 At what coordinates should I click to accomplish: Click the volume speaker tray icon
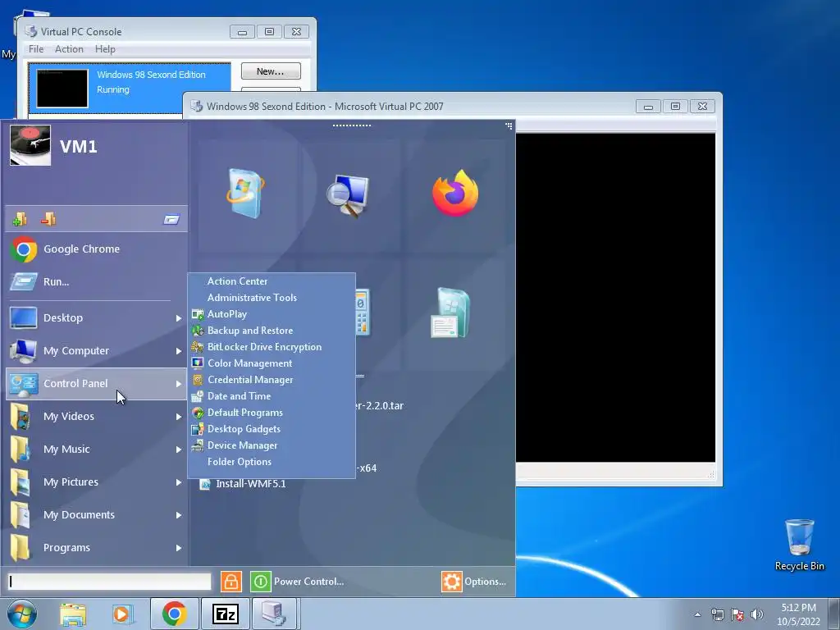coord(757,614)
